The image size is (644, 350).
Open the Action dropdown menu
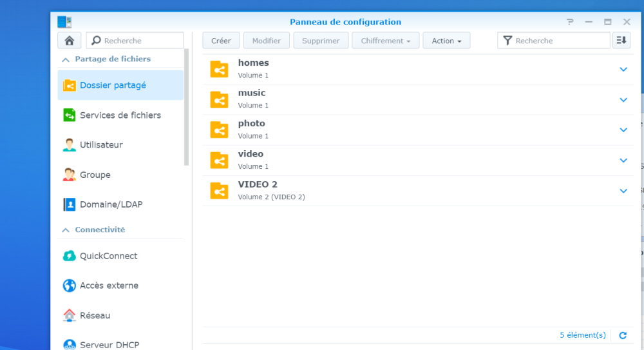click(446, 41)
